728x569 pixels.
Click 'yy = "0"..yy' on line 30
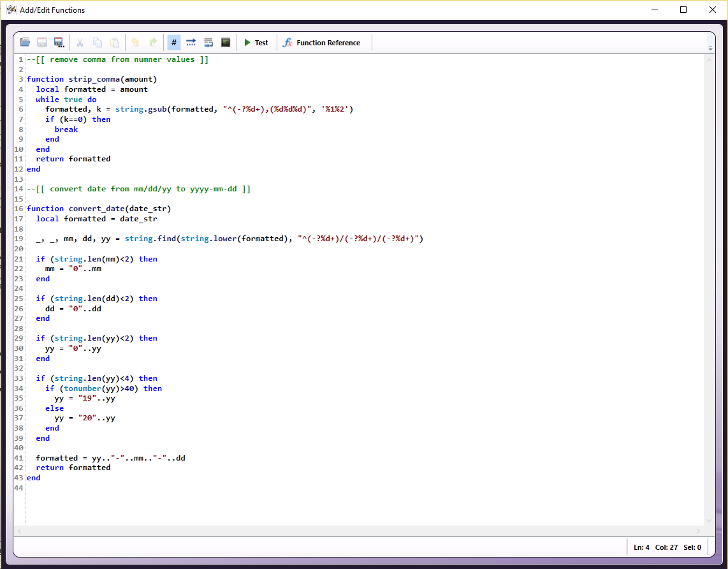click(x=73, y=349)
